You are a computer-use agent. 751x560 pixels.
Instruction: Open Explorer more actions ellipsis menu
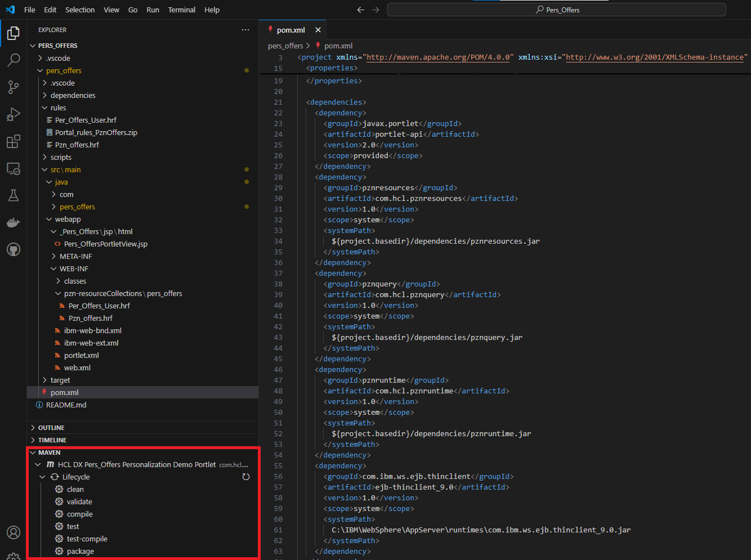click(245, 30)
